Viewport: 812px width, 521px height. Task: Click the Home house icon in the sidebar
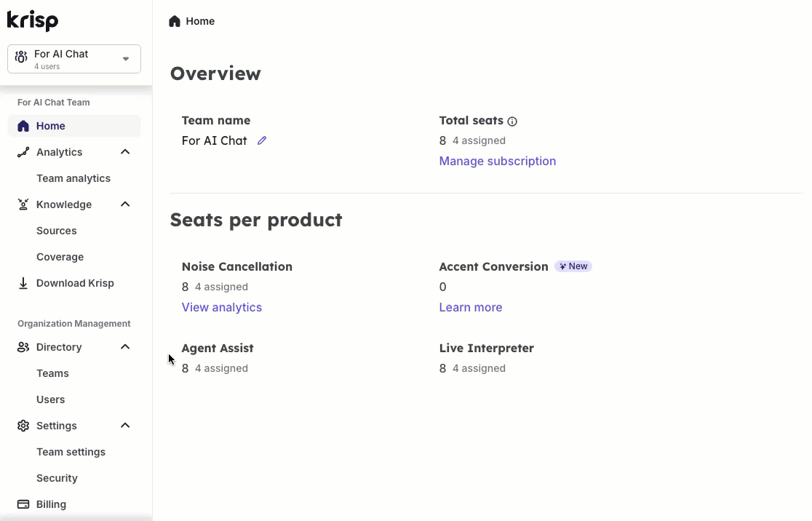23,127
